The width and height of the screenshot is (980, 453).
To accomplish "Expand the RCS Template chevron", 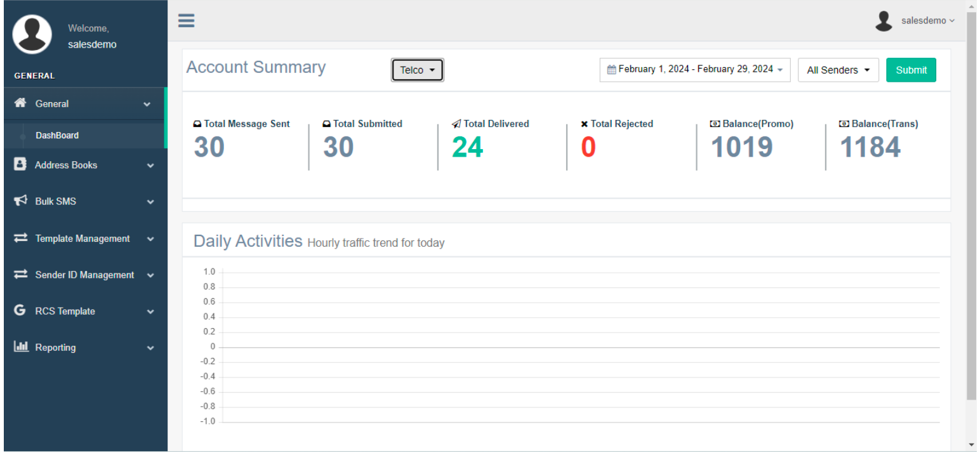I will pyautogui.click(x=150, y=312).
